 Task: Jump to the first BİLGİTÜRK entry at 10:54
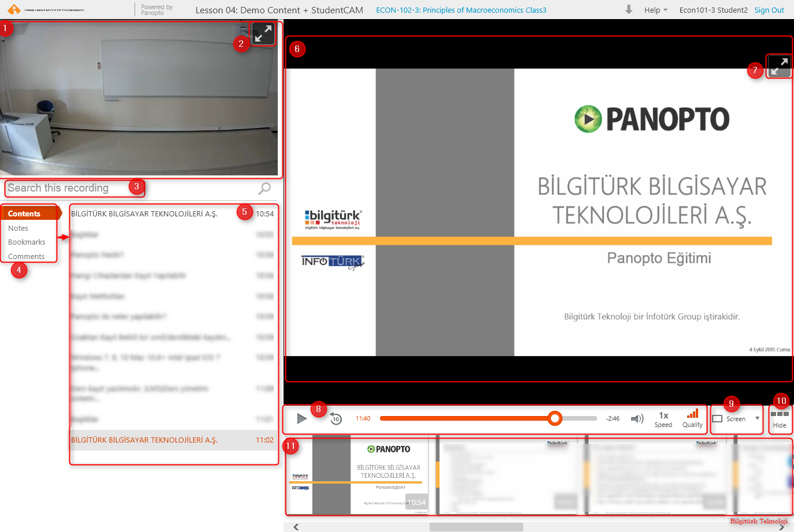[173, 213]
